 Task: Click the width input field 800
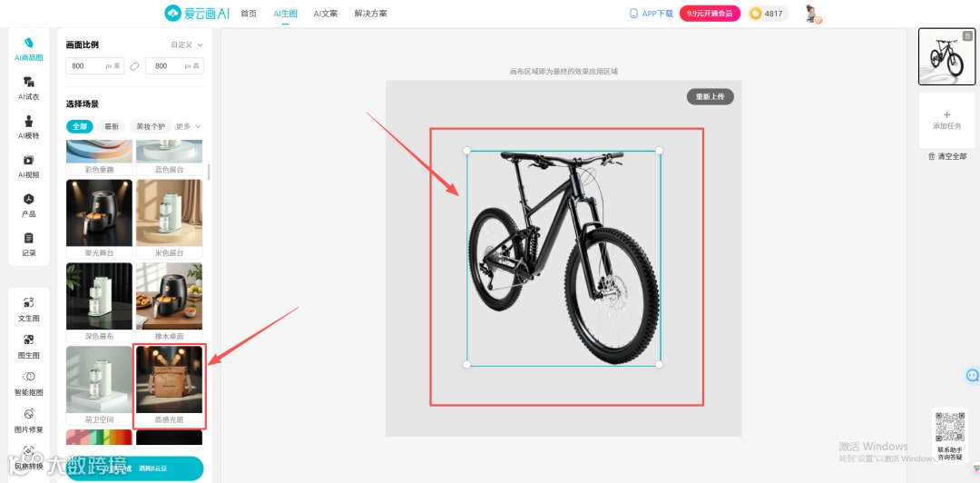(95, 65)
